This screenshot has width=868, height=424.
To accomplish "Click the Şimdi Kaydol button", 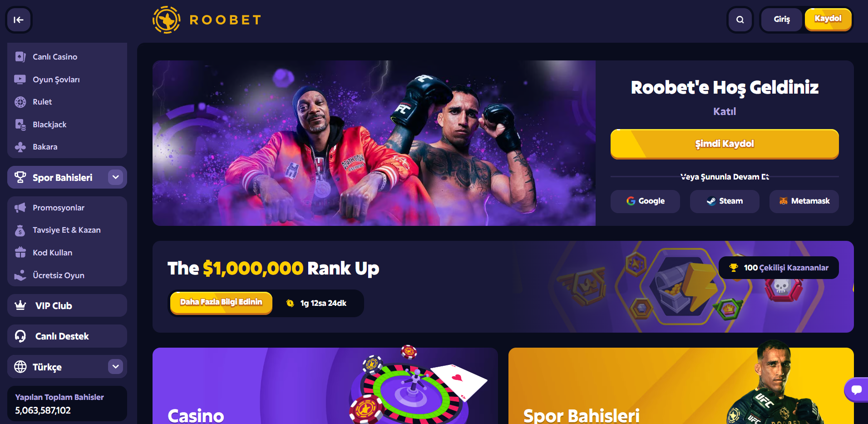I will [725, 144].
